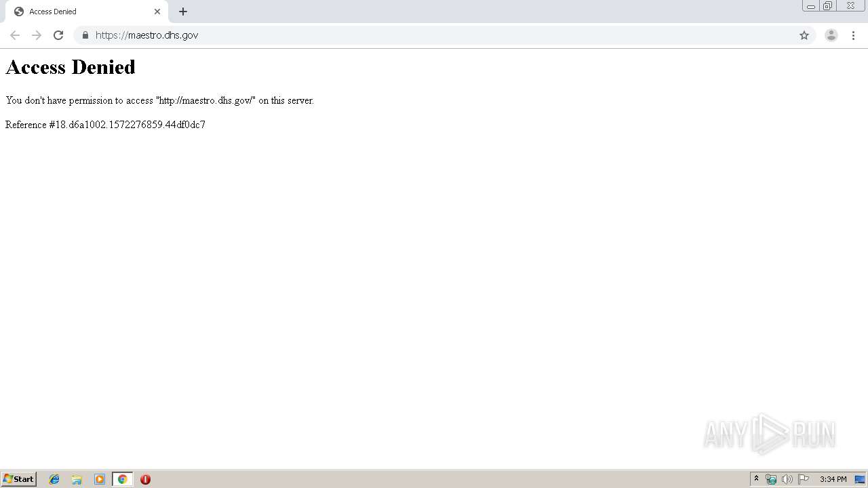Open the Windows Start menu
The height and width of the screenshot is (488, 868).
pos(18,479)
